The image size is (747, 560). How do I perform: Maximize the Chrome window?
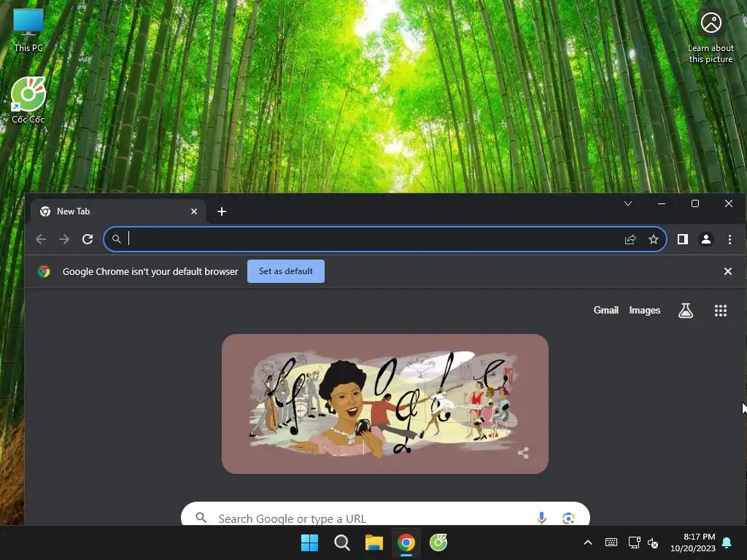(x=695, y=204)
